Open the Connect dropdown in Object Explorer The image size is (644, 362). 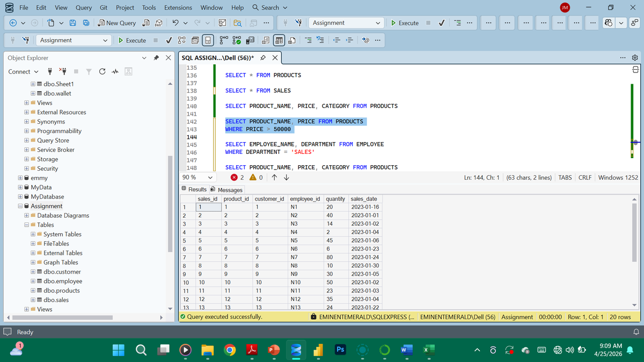point(23,72)
